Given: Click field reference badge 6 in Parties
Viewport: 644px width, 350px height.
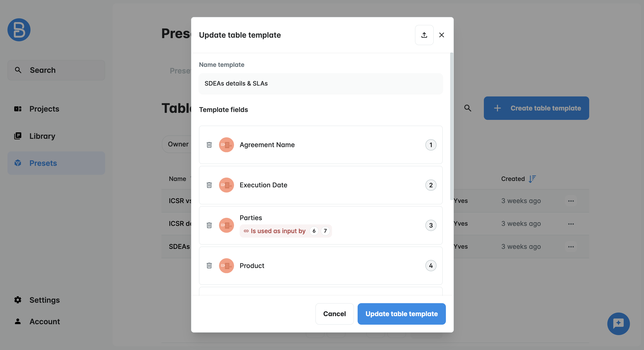Looking at the screenshot, I should 314,231.
